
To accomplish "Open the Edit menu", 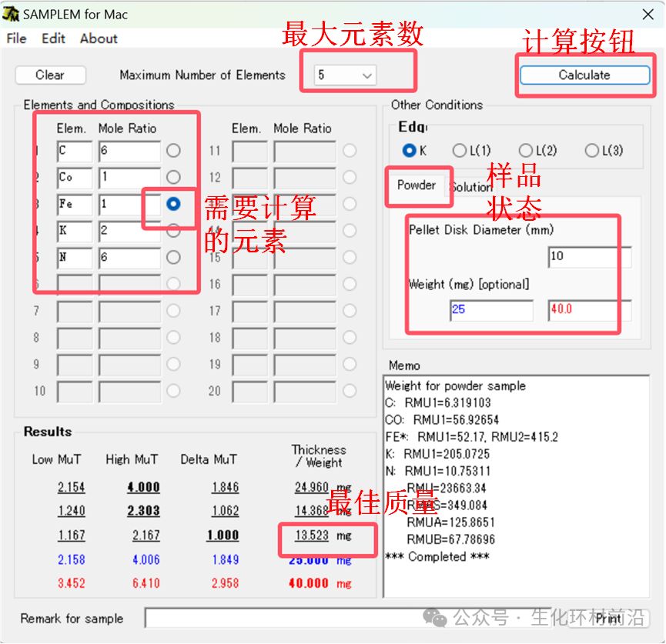I will 53,38.
